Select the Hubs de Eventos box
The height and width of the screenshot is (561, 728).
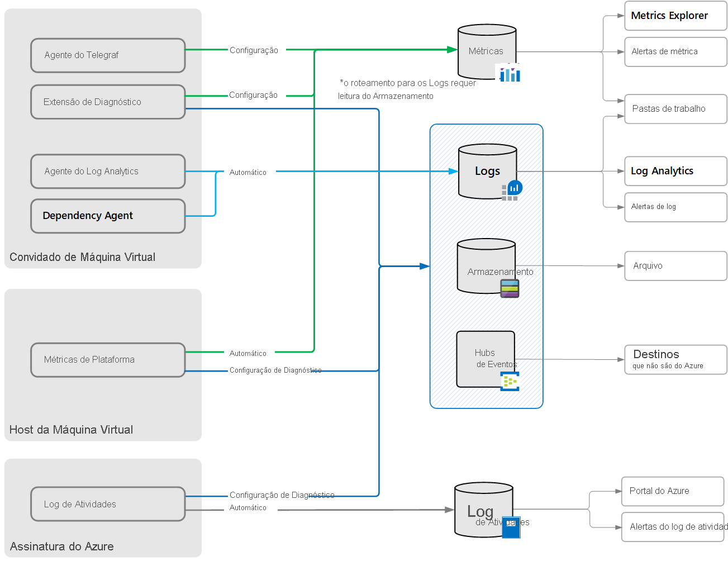[x=486, y=359]
